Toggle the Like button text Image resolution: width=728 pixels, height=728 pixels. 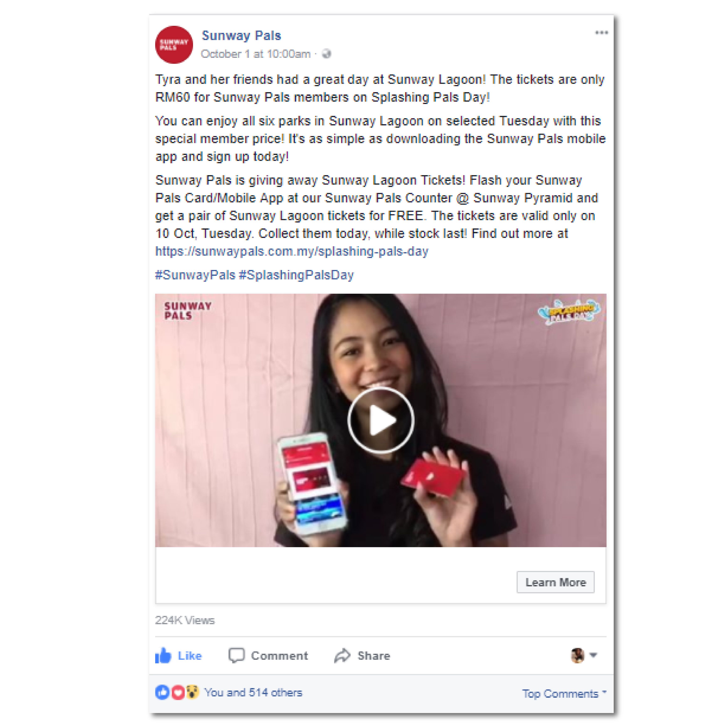pos(190,656)
